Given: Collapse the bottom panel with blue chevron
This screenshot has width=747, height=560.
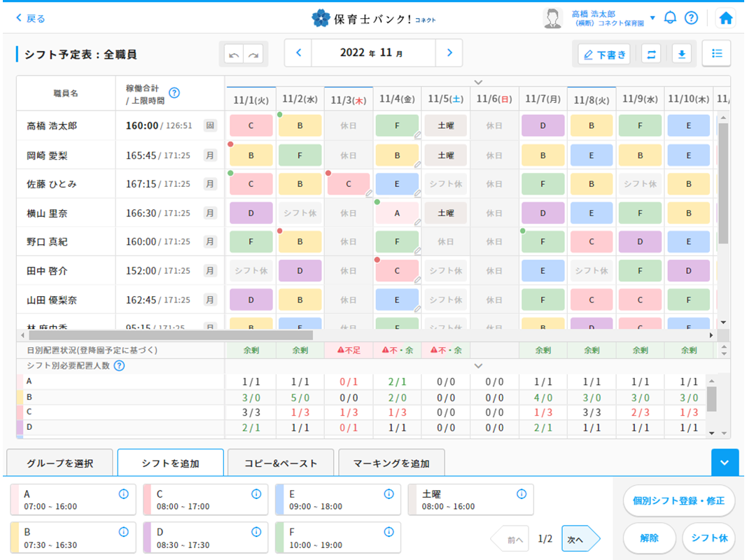Looking at the screenshot, I should coord(724,463).
